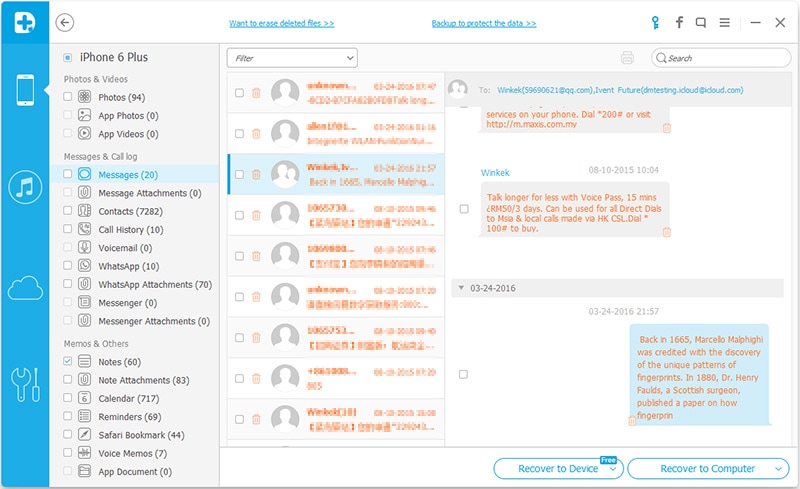Image resolution: width=800 pixels, height=489 pixels.
Task: Delete first message with trash icon
Action: pos(256,93)
